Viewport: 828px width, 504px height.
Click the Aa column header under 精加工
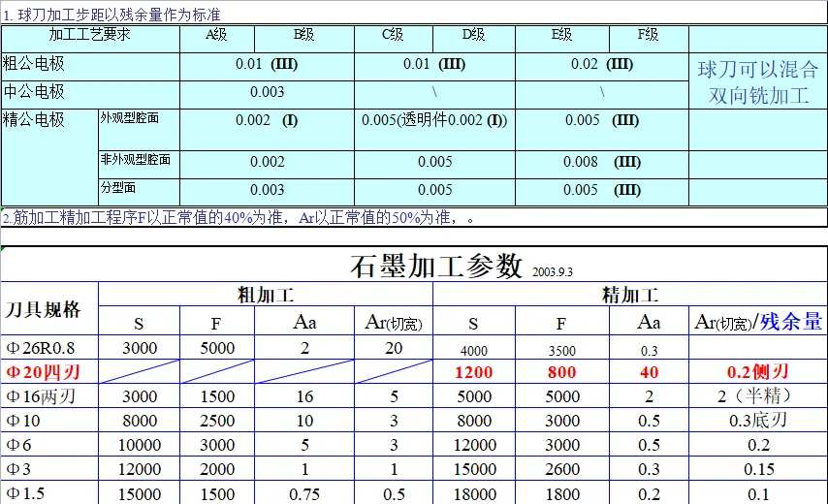[649, 323]
